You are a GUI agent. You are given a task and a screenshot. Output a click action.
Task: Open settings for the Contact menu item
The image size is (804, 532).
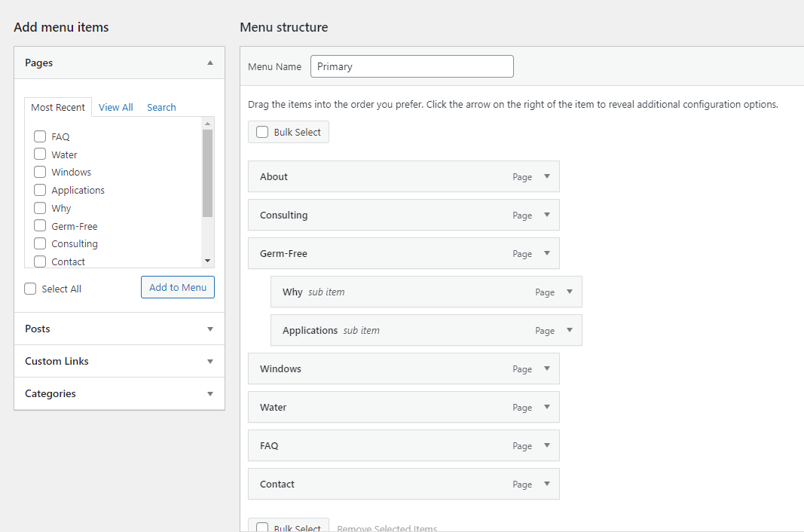click(x=546, y=484)
